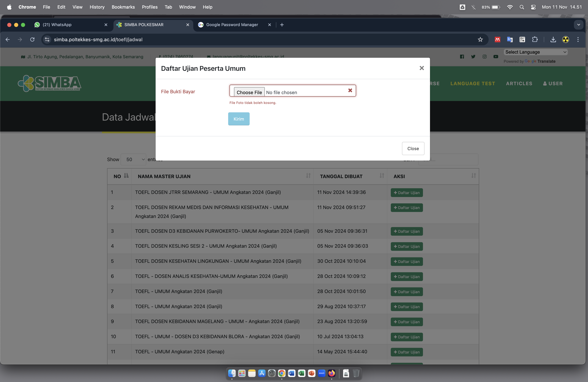Clear the file input with red X
Viewport: 588px width, 382px height.
click(350, 91)
